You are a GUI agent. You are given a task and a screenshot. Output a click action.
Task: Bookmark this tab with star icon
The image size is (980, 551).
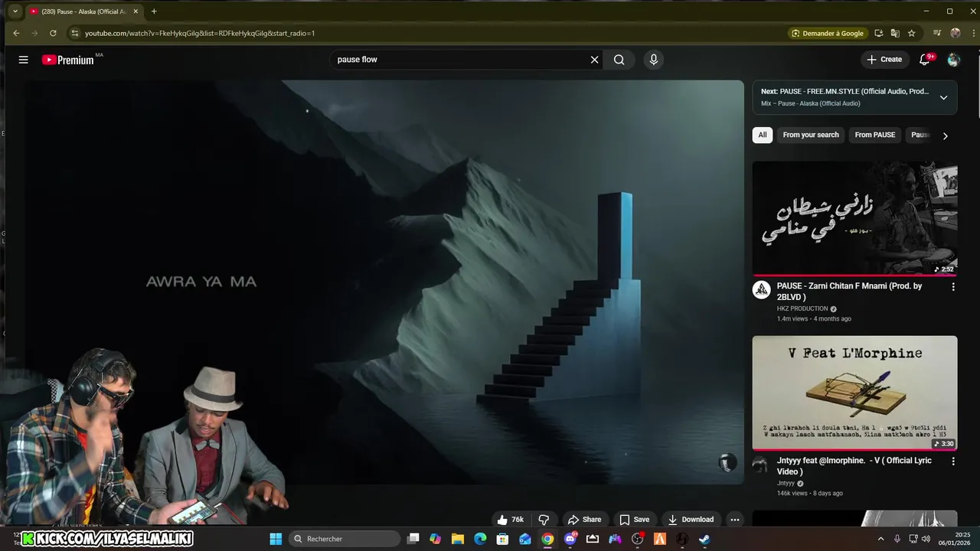point(911,33)
